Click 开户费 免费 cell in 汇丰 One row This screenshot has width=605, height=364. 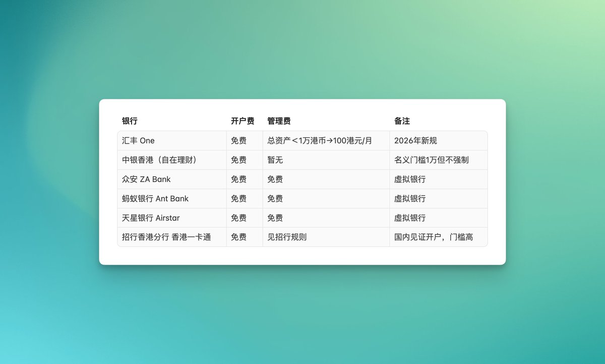[239, 141]
